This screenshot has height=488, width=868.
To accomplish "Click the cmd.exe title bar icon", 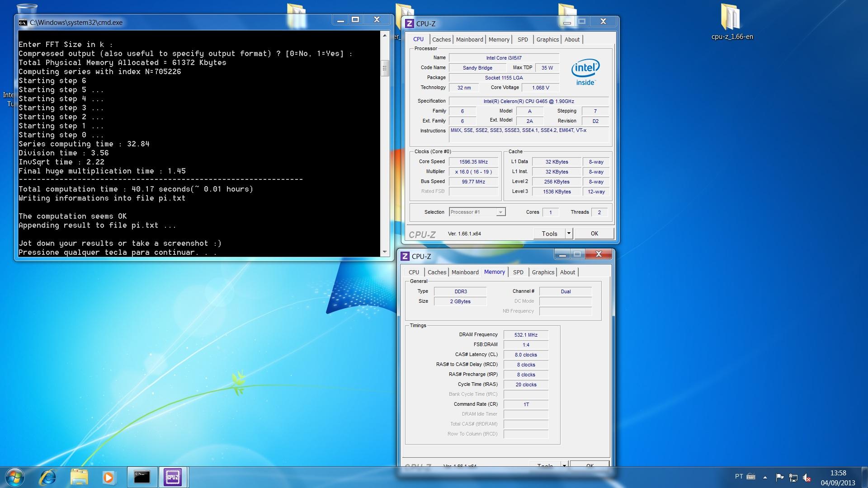I will (x=23, y=23).
